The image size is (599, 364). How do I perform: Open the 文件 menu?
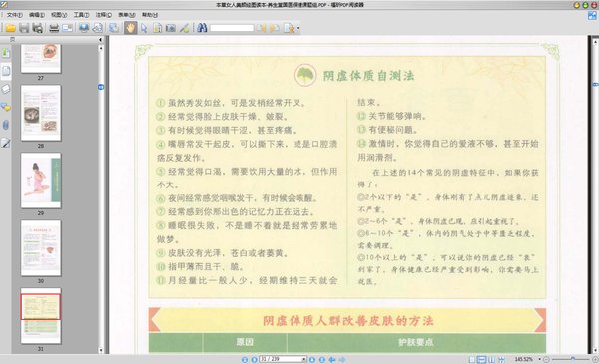(15, 15)
